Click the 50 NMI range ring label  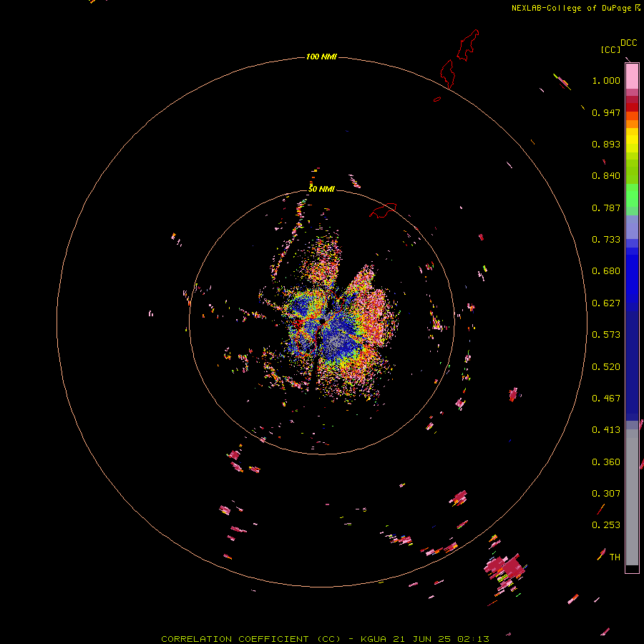point(321,189)
